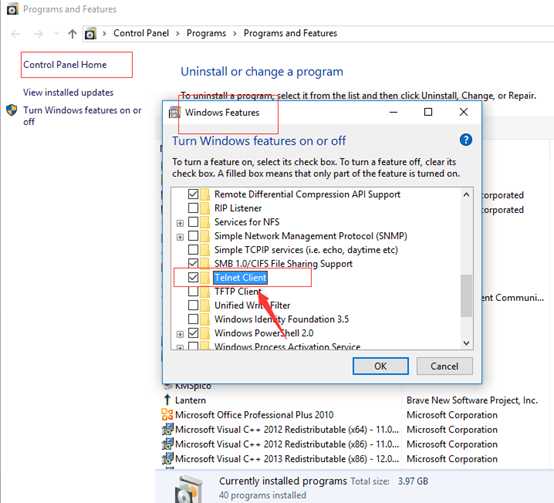Viewport: 554px width, 503px height.
Task: Click the Telnet Client folder icon
Action: pos(205,278)
